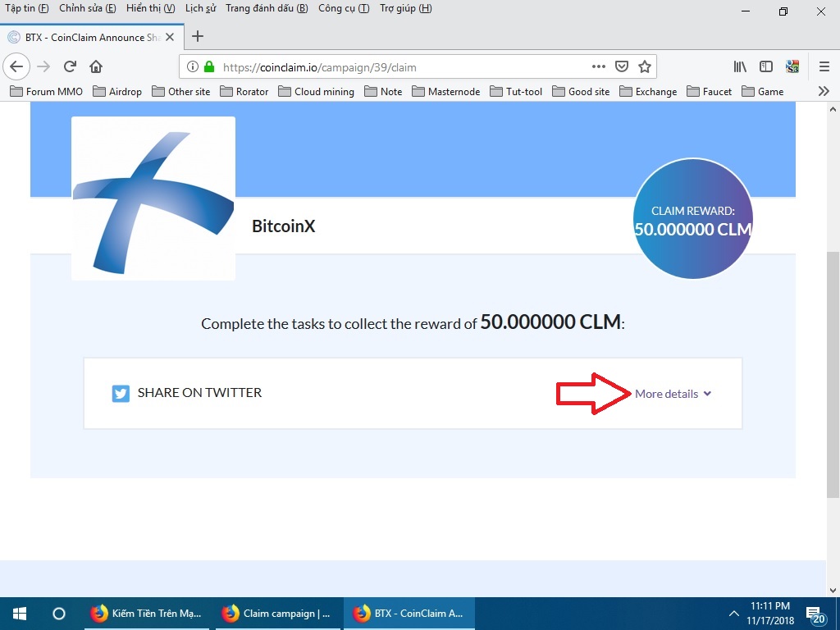Open Action Center notifications icon
Image resolution: width=840 pixels, height=630 pixels.
[815, 614]
